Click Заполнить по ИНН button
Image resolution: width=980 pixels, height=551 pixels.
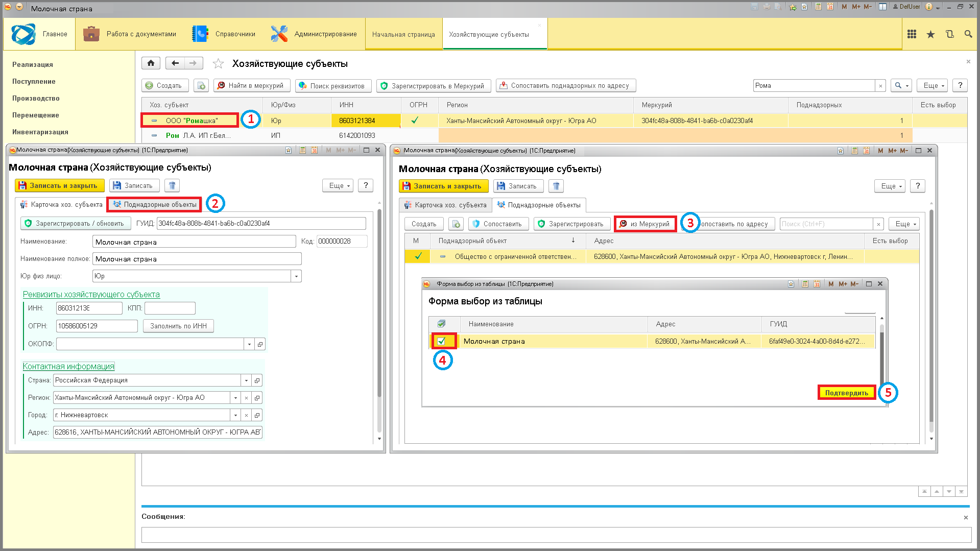pyautogui.click(x=178, y=326)
